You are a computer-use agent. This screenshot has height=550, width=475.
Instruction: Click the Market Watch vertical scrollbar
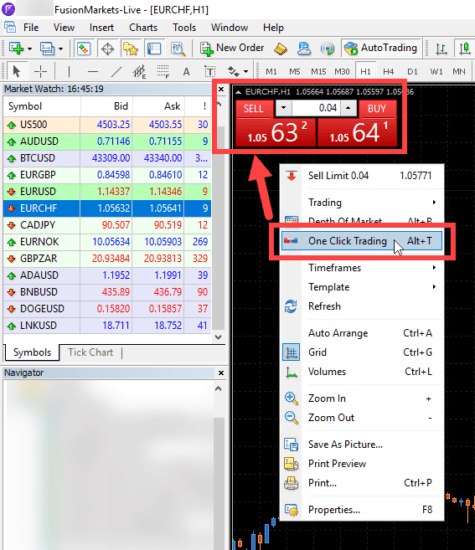(x=219, y=220)
